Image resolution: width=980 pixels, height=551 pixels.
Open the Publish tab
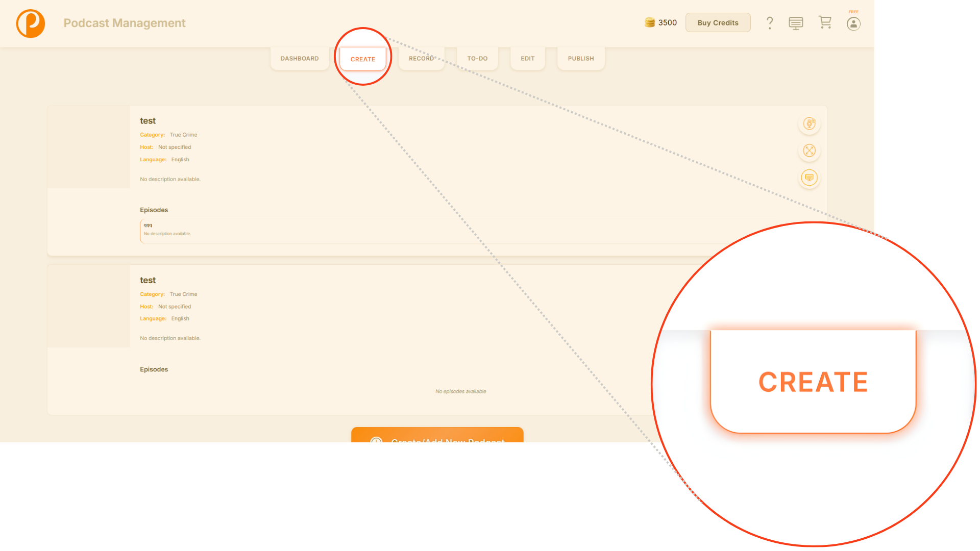click(x=581, y=59)
